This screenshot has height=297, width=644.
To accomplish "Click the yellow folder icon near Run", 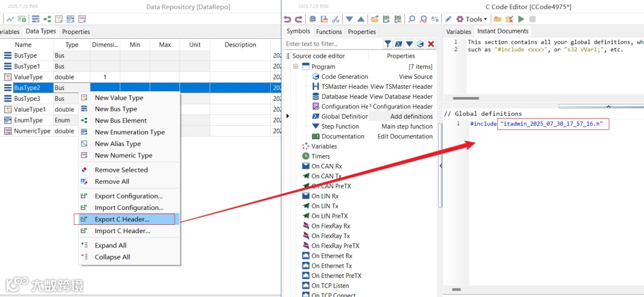I will point(497,19).
